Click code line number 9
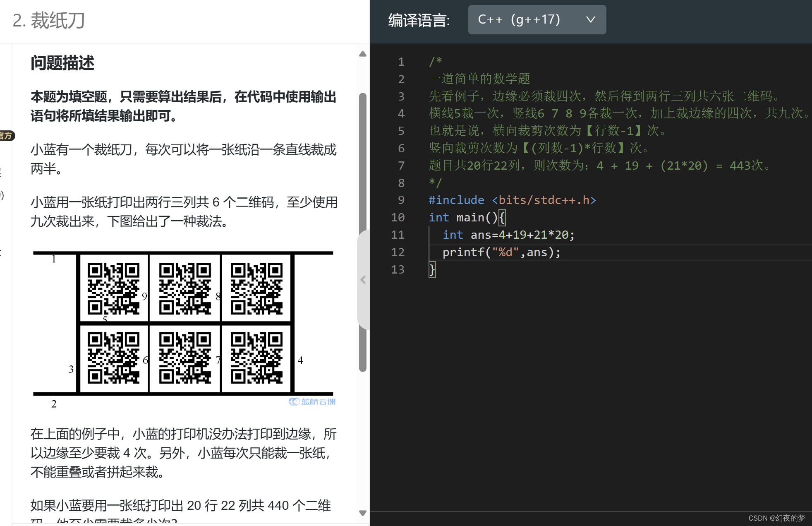Screen dimensions: 812x526 pyautogui.click(x=401, y=200)
